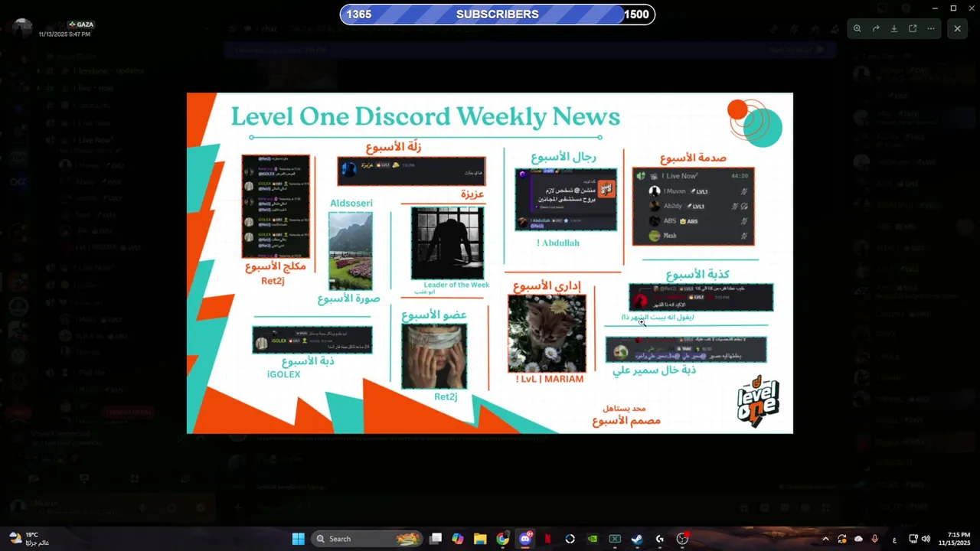
Task: Open the weather widget showing 19°C
Action: click(x=31, y=539)
